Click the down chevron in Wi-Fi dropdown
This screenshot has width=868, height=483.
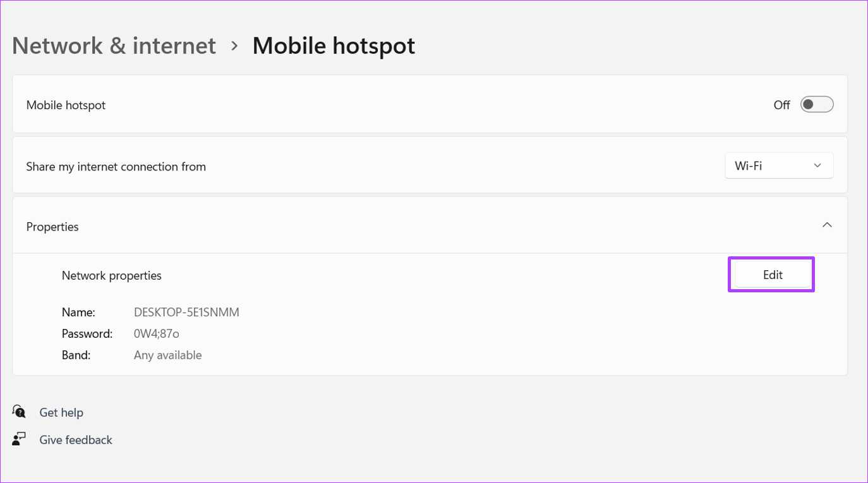(x=817, y=166)
